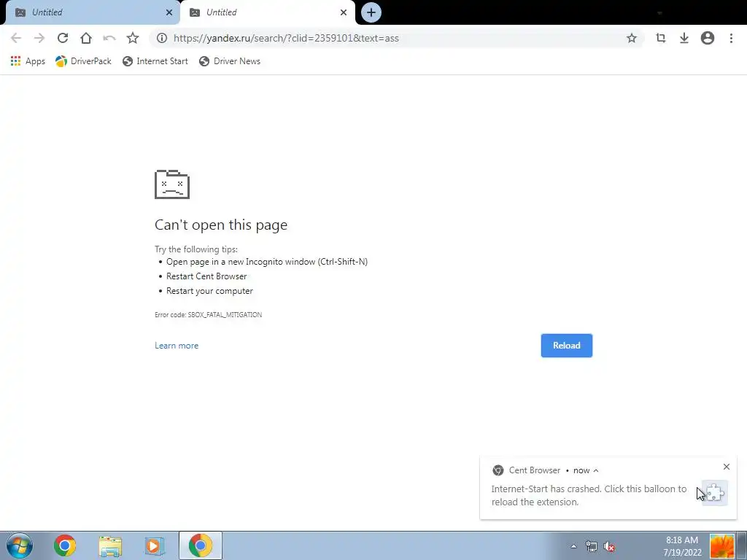The width and height of the screenshot is (747, 560).
Task: Open the crop screenshot tool icon
Action: click(660, 38)
